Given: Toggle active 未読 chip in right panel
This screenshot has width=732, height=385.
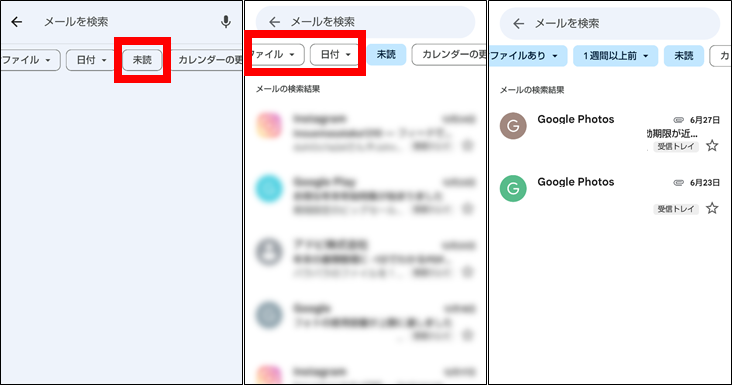Looking at the screenshot, I should coord(683,56).
